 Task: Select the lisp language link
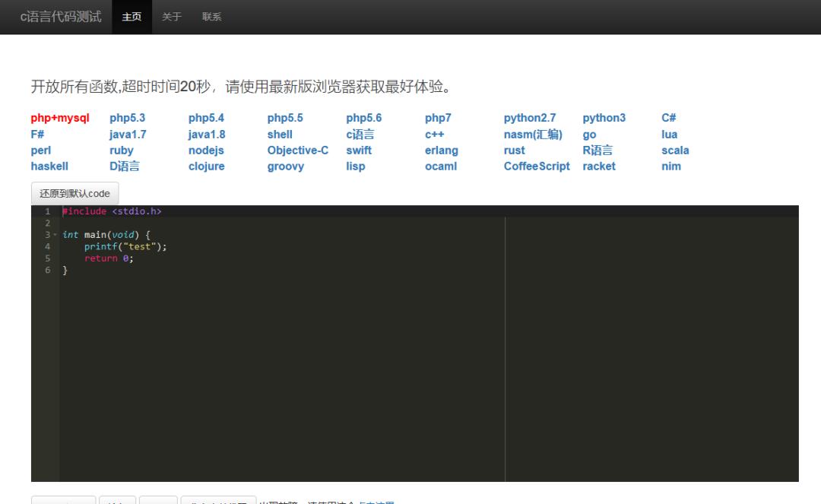356,166
